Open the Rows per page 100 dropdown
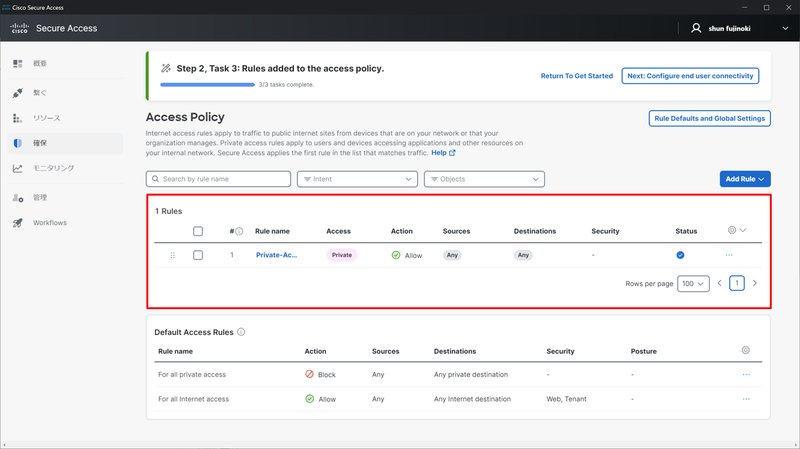The width and height of the screenshot is (800, 449). 693,284
